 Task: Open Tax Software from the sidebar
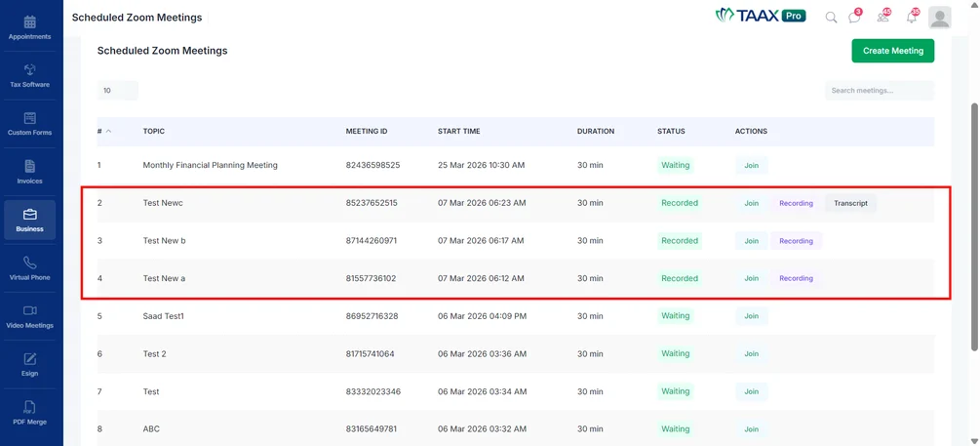(29, 76)
